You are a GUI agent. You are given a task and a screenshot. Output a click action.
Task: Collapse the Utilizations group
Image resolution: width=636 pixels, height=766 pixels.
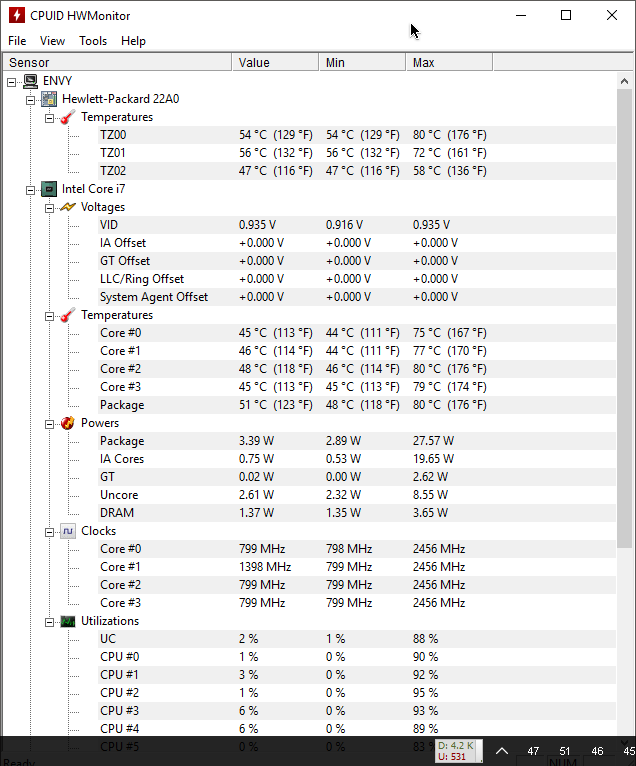tap(49, 622)
